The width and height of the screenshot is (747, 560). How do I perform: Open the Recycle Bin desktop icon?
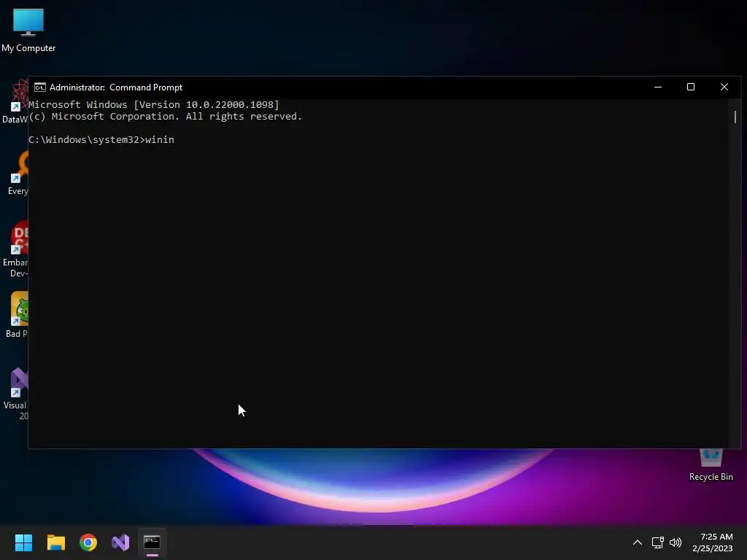click(x=711, y=464)
